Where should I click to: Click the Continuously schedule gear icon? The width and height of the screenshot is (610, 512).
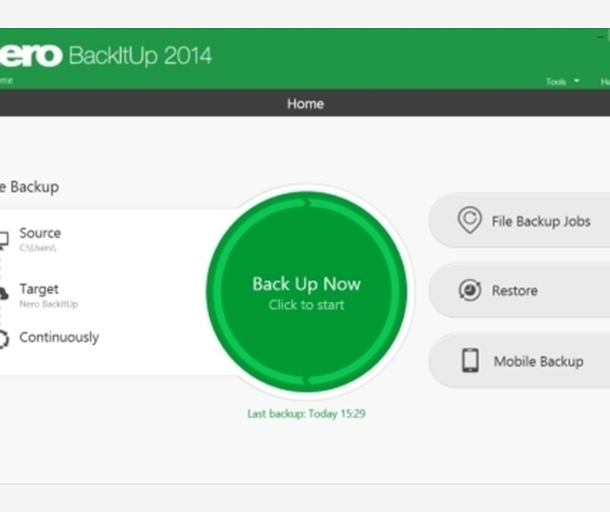(3, 339)
